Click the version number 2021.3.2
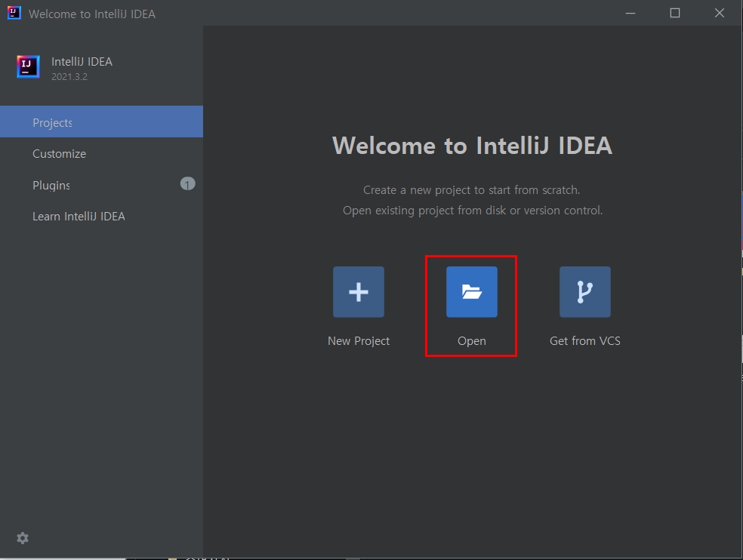The image size is (743, 560). (x=69, y=77)
